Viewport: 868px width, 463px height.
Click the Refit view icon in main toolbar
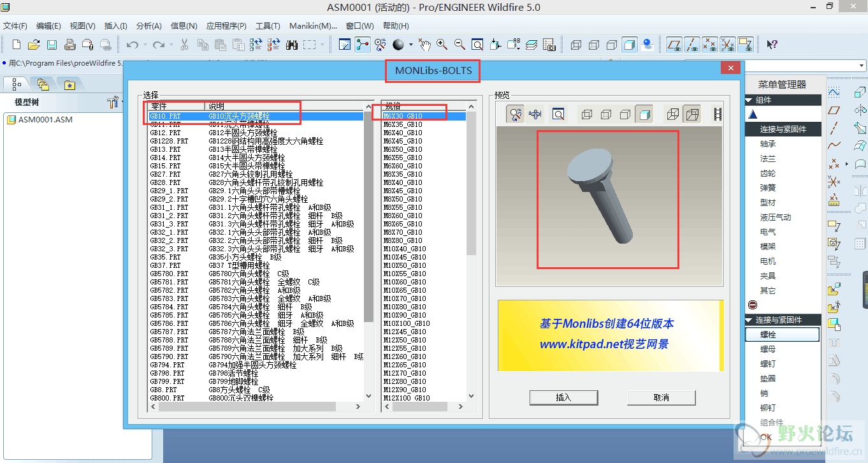click(x=477, y=45)
